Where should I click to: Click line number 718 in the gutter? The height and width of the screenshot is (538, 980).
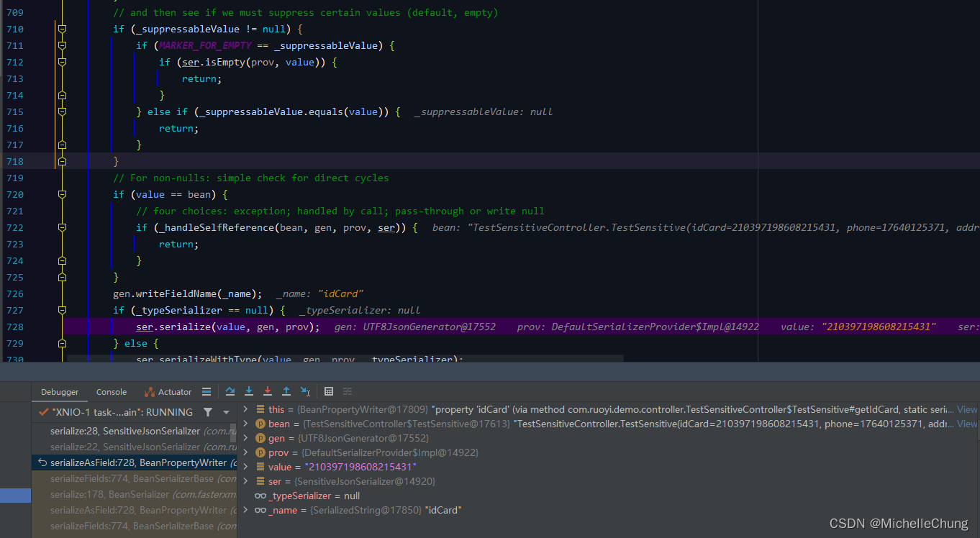point(14,161)
